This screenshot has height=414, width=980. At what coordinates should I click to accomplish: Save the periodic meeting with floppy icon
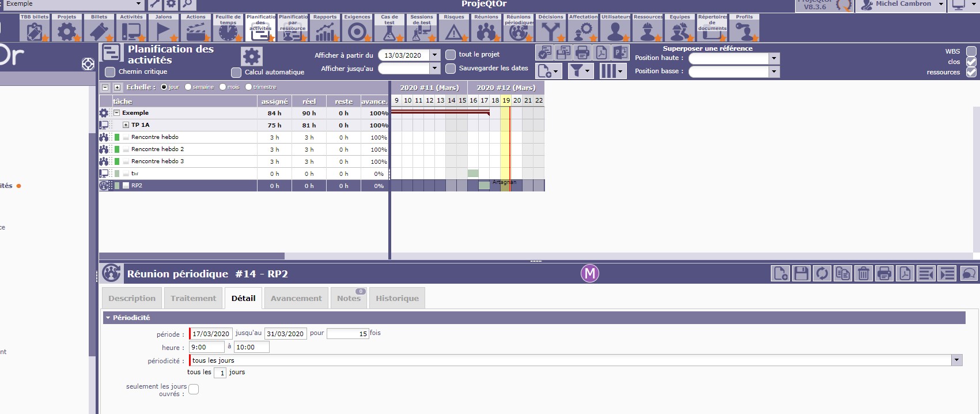801,273
